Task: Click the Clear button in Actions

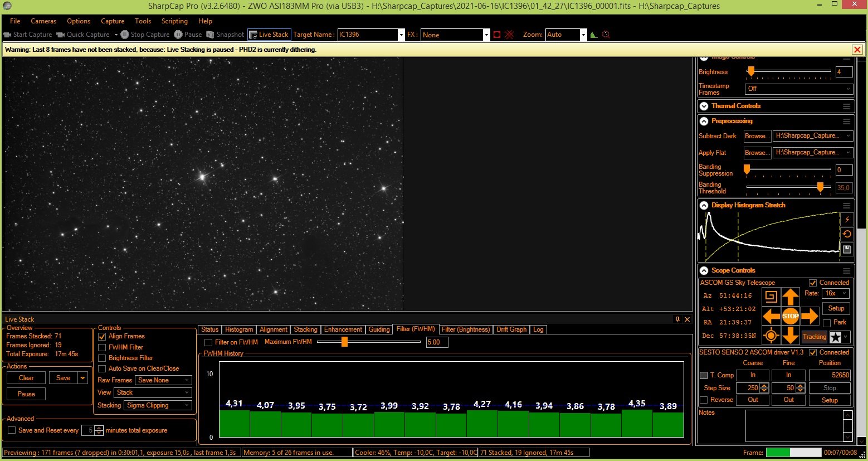Action: tap(26, 378)
